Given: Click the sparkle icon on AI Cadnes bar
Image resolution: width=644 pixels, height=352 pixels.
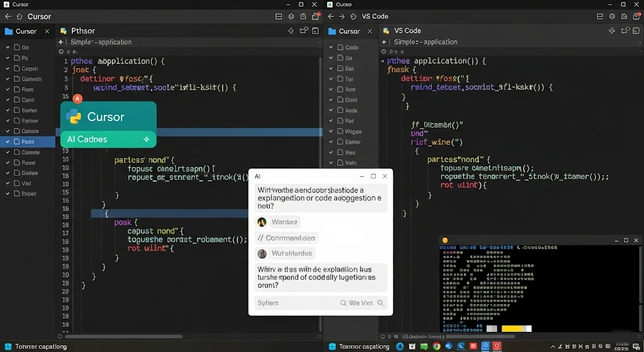Looking at the screenshot, I should (x=146, y=139).
